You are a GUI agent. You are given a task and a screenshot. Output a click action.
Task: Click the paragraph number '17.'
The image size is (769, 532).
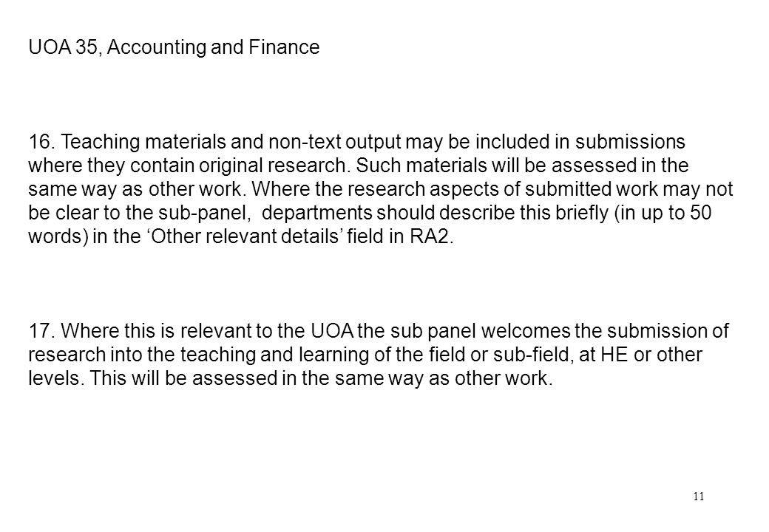[41, 331]
